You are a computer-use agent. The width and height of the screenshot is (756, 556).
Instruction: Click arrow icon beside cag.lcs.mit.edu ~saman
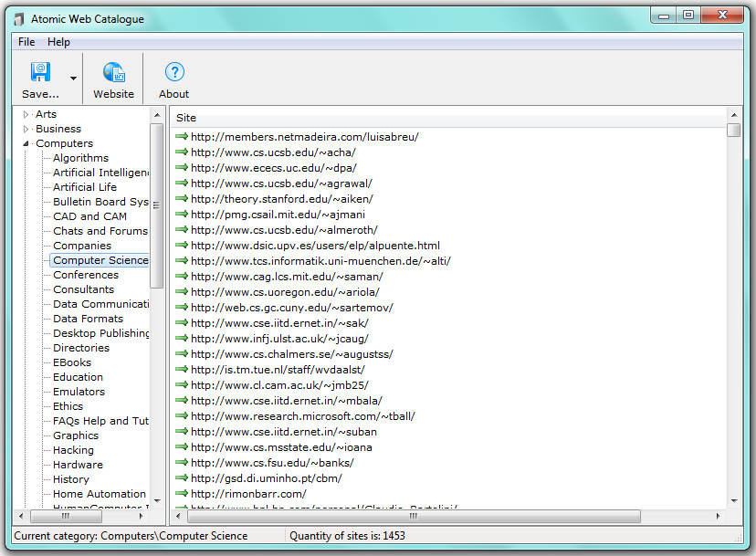pyautogui.click(x=182, y=277)
